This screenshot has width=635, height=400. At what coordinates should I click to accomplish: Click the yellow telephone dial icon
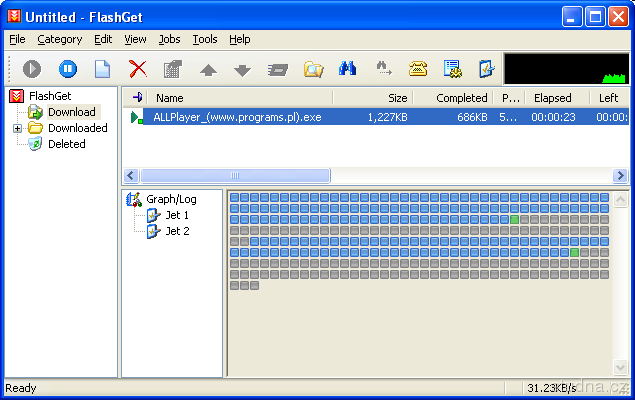click(418, 68)
